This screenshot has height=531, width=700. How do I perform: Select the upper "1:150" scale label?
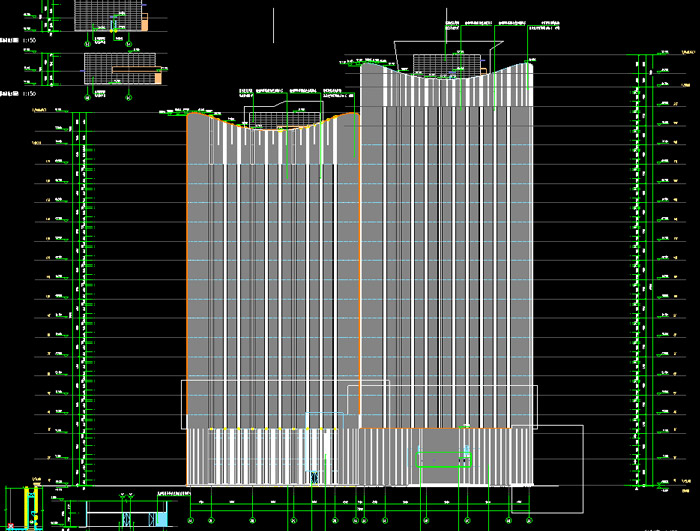pos(29,41)
